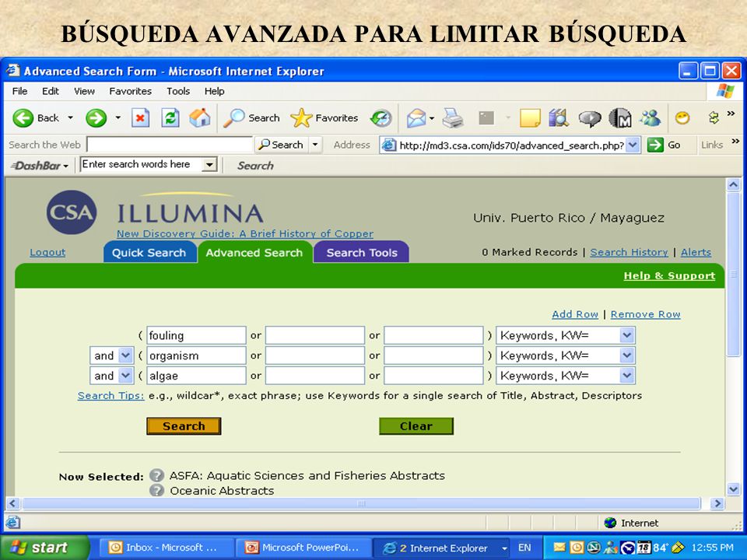Screen dimensions: 747x560
Task: Stop page loading with the red X icon
Action: [x=140, y=117]
